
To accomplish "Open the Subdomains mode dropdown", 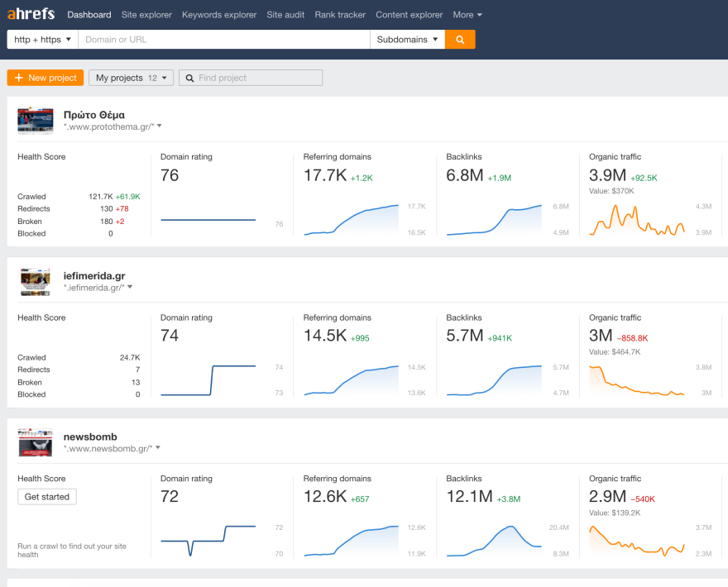I will pos(407,40).
